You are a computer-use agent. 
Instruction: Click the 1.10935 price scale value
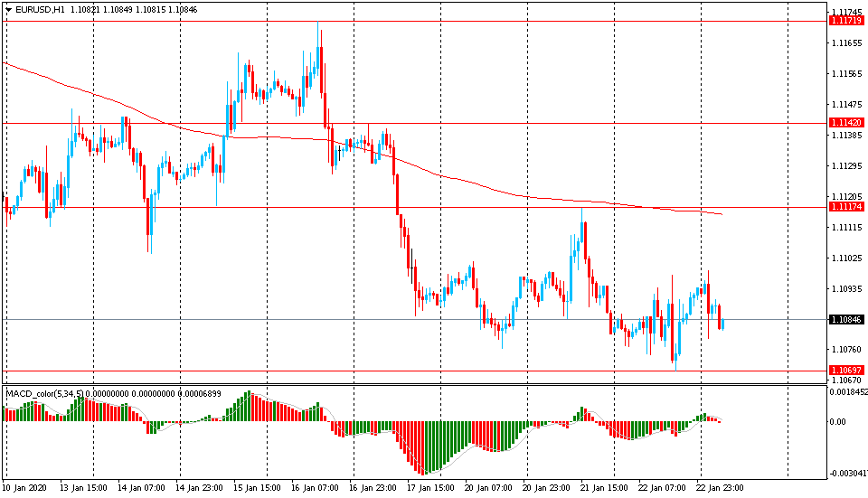click(847, 289)
